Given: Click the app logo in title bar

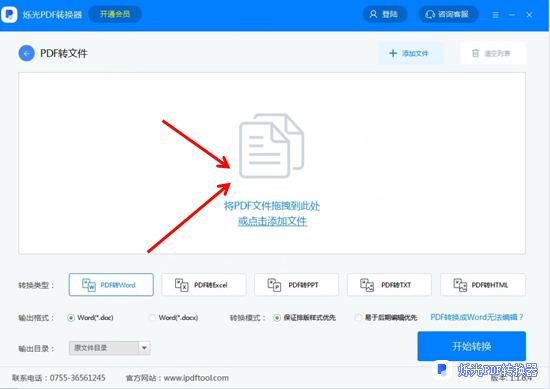Looking at the screenshot, I should click(x=9, y=14).
